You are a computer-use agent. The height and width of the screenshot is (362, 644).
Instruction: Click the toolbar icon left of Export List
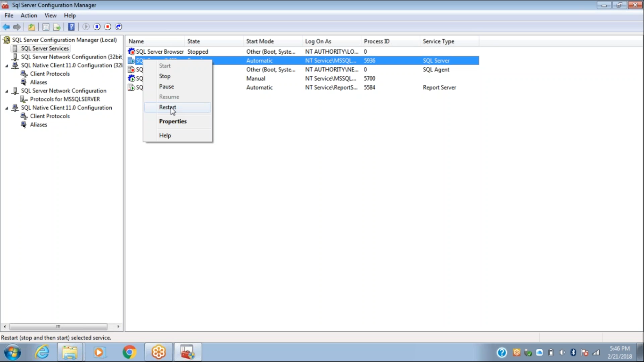46,27
